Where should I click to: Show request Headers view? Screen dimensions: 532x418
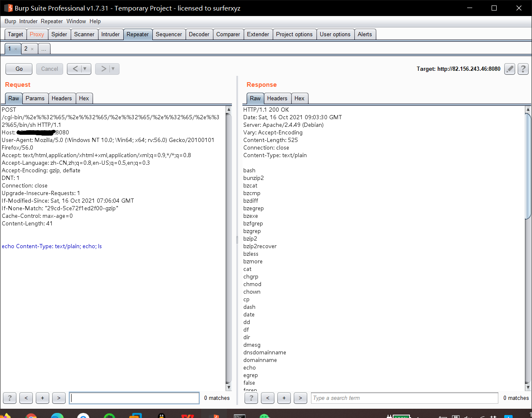(x=62, y=98)
